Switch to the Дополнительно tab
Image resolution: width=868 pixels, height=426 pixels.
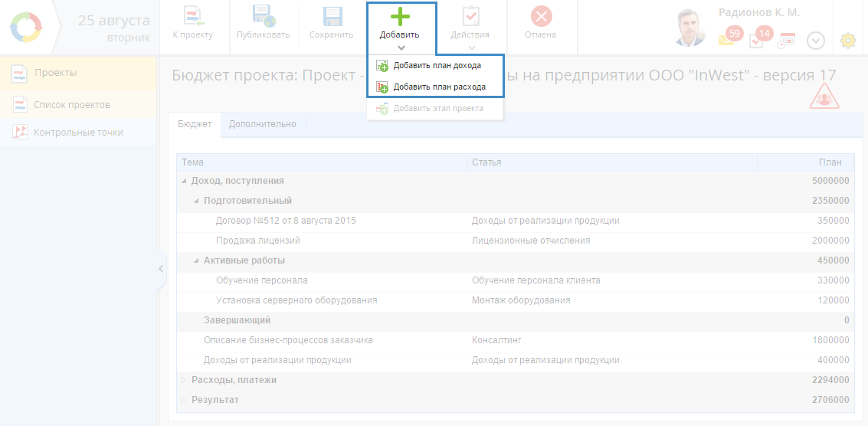pos(262,124)
